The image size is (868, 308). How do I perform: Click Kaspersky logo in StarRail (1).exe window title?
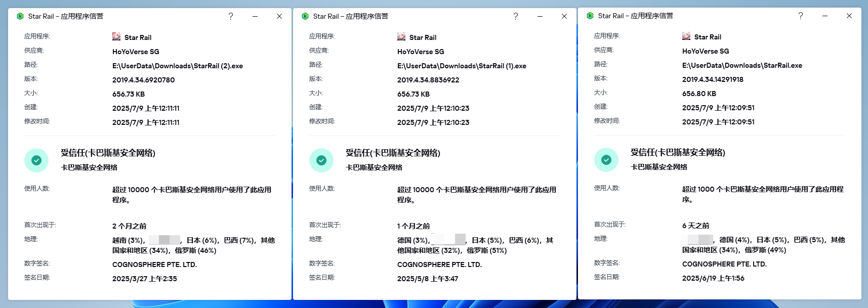305,16
